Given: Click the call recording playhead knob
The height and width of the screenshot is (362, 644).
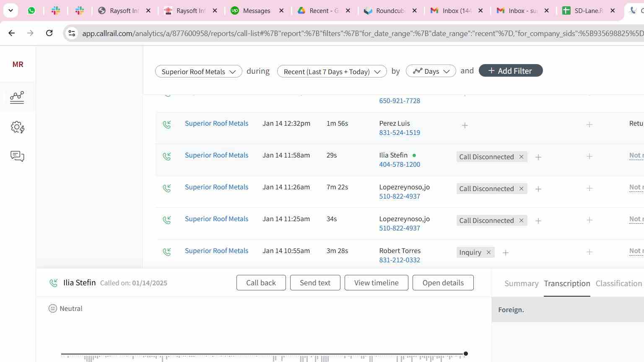Looking at the screenshot, I should (x=465, y=354).
